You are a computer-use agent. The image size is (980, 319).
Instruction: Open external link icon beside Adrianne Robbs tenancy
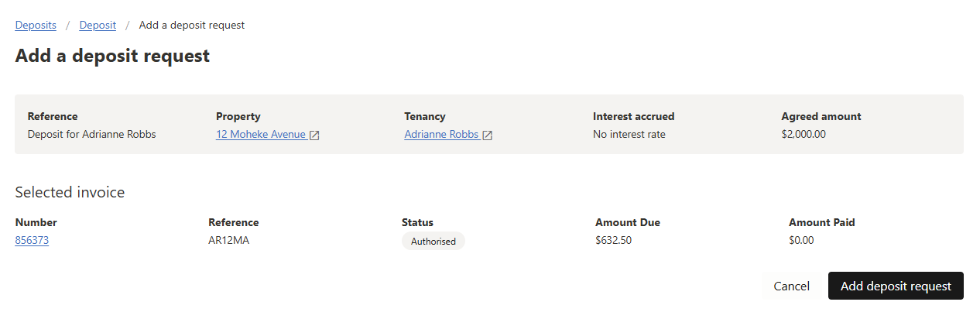click(488, 135)
